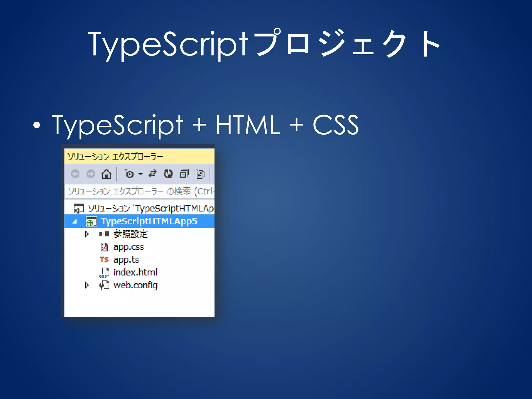Collapse the TypeScriptHTMLApp5 project node

tap(75, 222)
